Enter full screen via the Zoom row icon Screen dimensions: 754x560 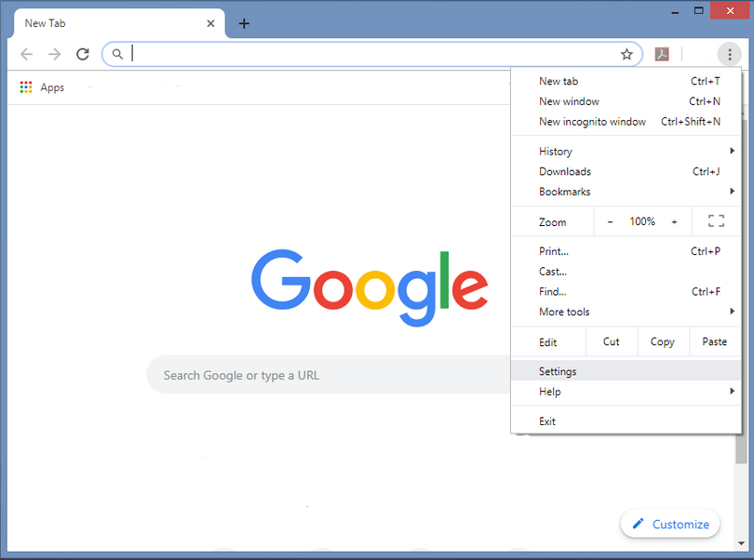tap(715, 221)
